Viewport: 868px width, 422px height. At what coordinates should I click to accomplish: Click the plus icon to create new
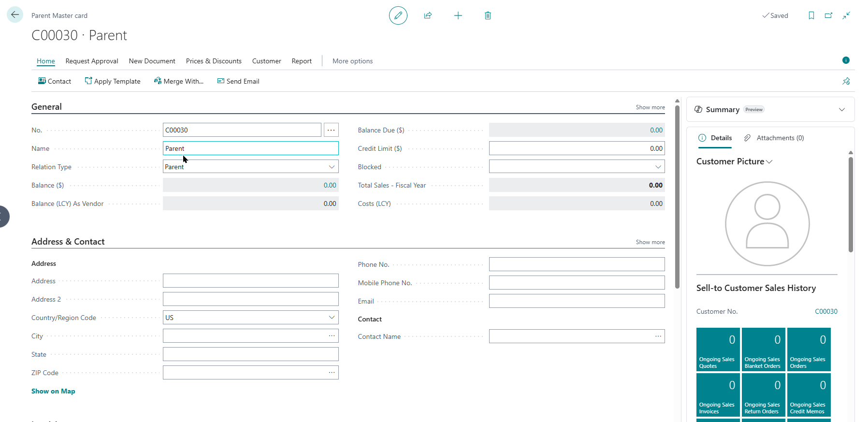[458, 15]
